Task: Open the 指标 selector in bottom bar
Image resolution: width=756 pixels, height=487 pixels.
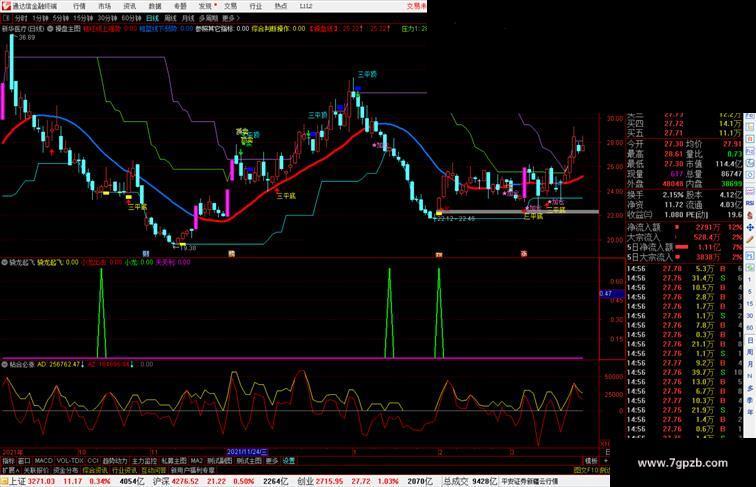Action: click(x=8, y=461)
